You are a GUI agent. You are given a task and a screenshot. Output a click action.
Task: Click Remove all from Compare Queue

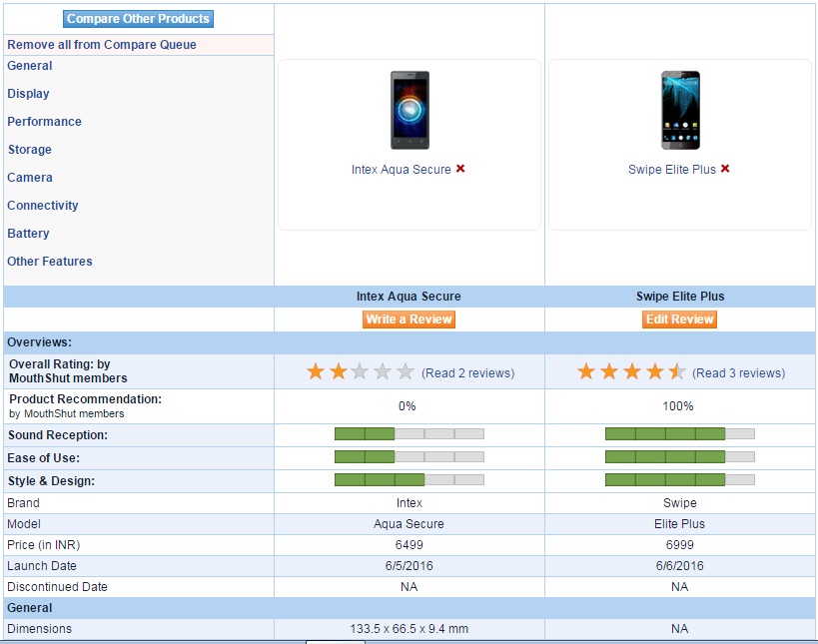tap(102, 45)
